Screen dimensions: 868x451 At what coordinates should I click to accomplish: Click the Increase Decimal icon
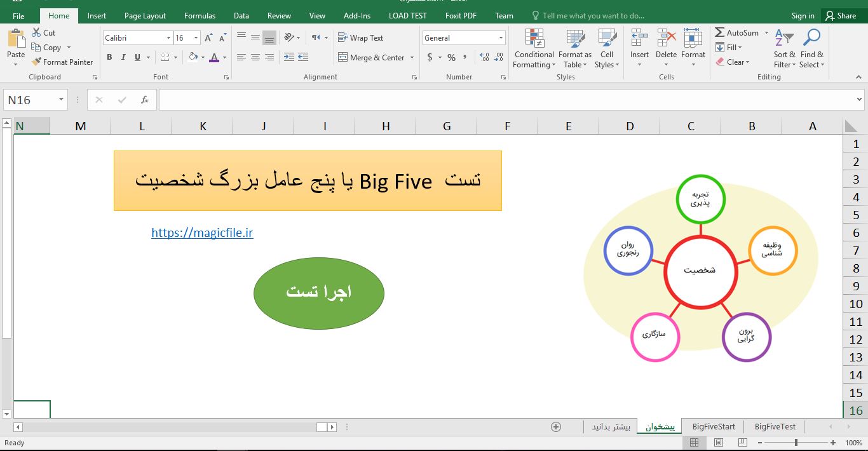[485, 57]
